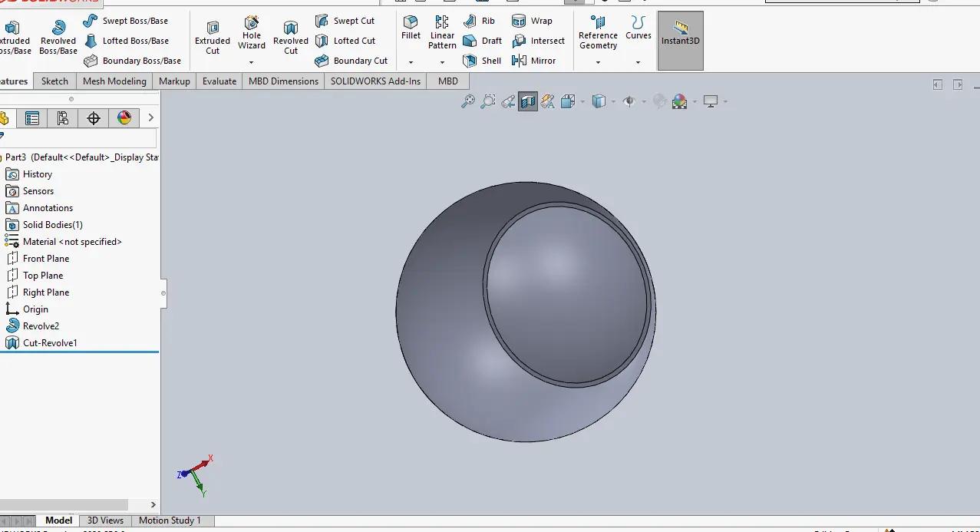This screenshot has width=980, height=532.
Task: Open Apply Scene in view toolbar
Action: (679, 101)
